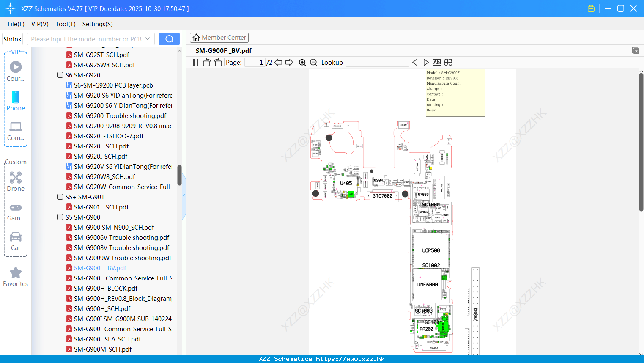644x363 pixels.
Task: Collapse the S6 SM-G920 folder
Action: [x=60, y=75]
